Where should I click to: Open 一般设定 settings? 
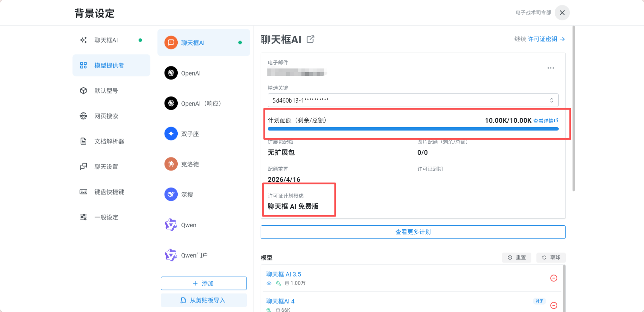pos(111,217)
